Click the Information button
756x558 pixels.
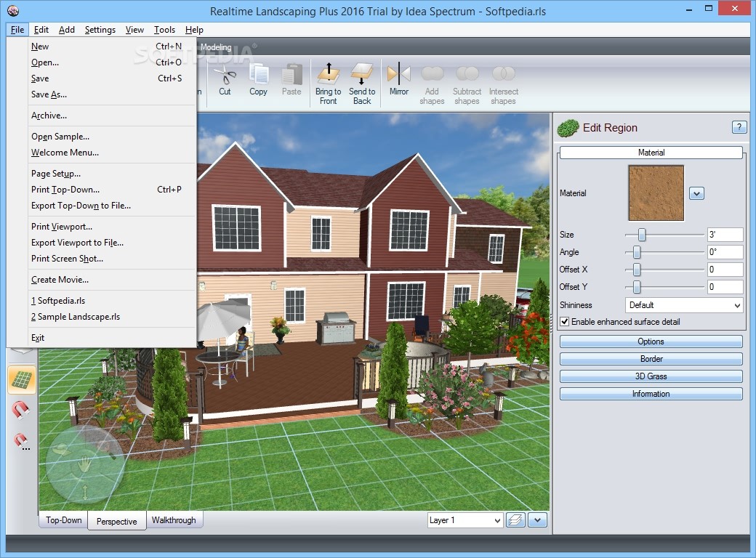coord(651,394)
